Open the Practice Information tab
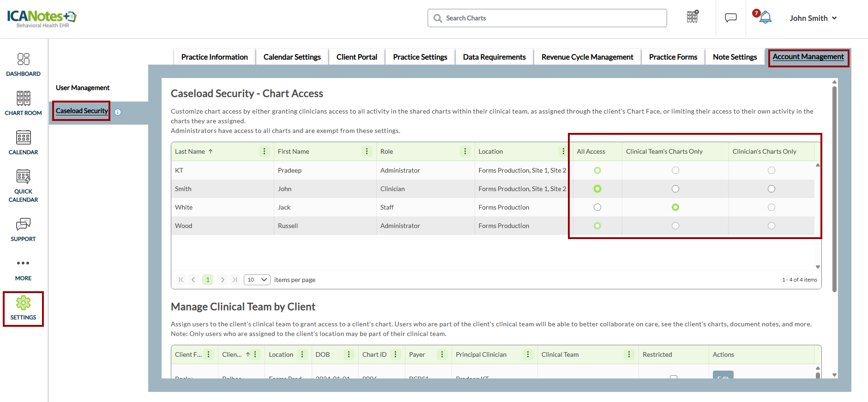868x402 pixels. (215, 57)
